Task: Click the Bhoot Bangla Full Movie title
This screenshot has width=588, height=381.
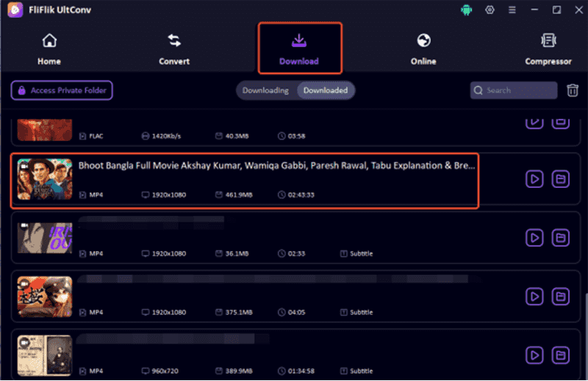Action: point(277,166)
